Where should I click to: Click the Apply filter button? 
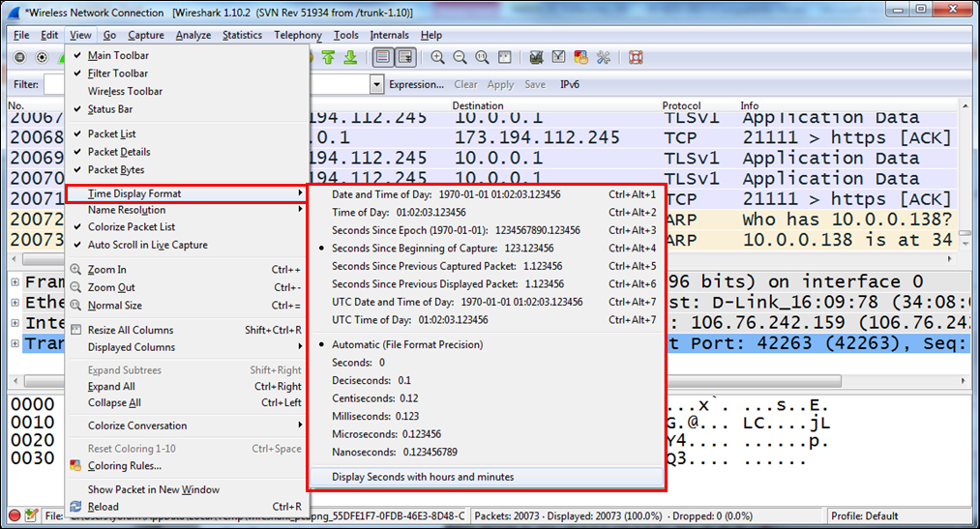pos(500,84)
